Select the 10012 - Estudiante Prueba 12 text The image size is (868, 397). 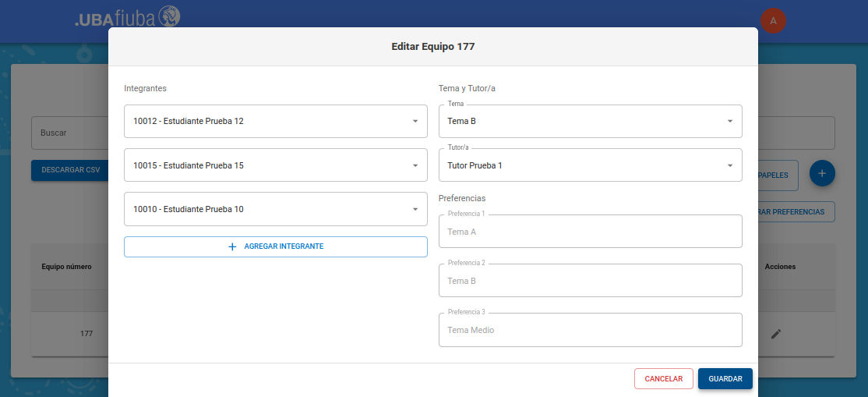tap(189, 122)
